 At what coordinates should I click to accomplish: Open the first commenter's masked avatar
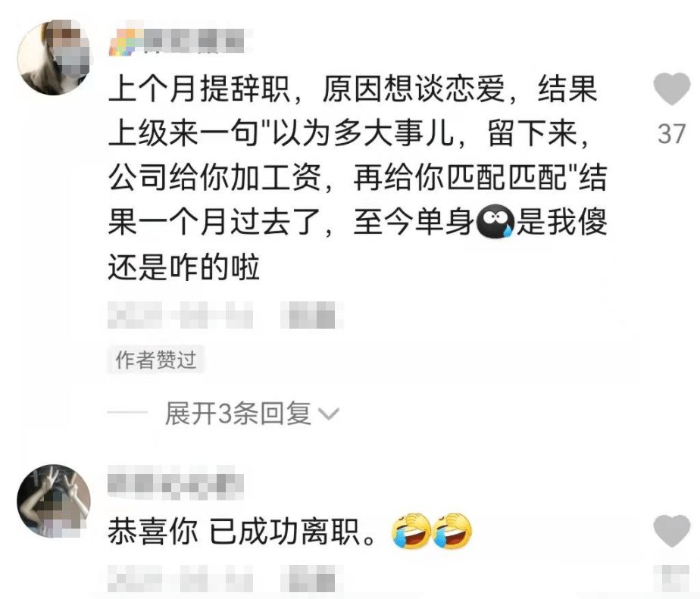click(54, 57)
